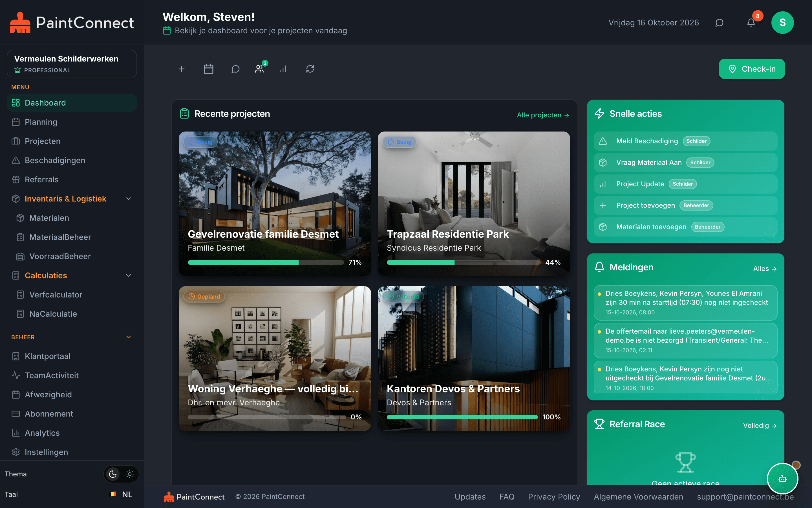Click the chart icon next to Project Update

tap(603, 184)
